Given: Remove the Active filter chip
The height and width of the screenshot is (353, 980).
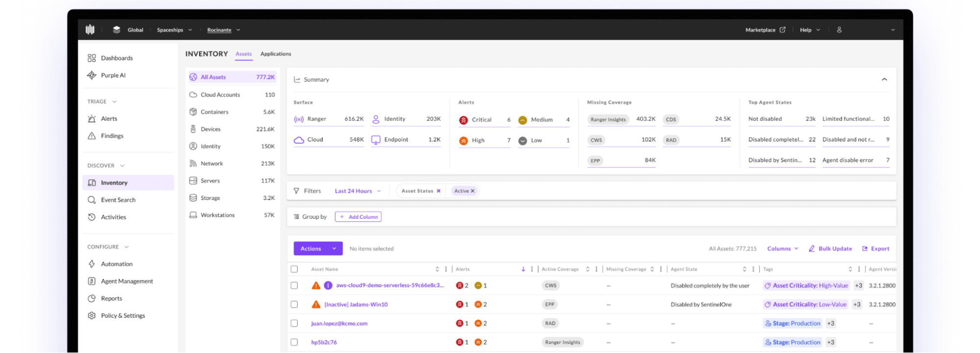Looking at the screenshot, I should click(x=473, y=191).
